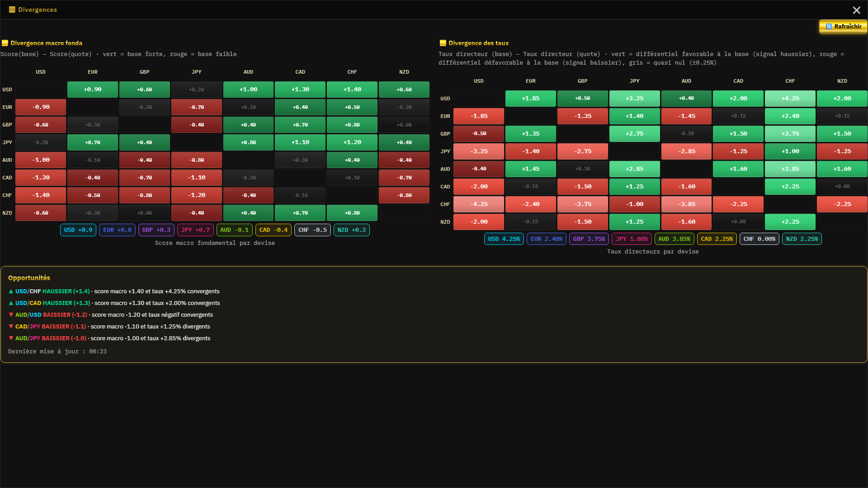The image size is (868, 488).
Task: Click the +1.00 rates cell for JPY/CHF
Action: [x=790, y=151]
